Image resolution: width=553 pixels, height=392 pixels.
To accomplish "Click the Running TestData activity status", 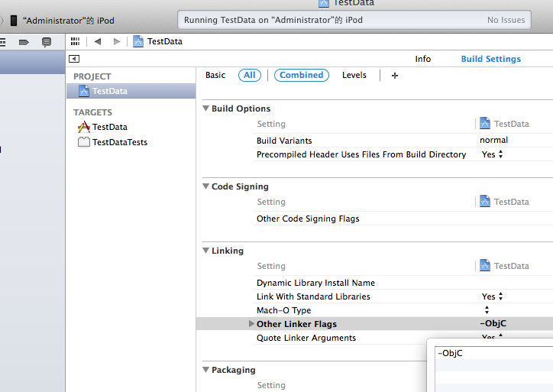I will 273,20.
